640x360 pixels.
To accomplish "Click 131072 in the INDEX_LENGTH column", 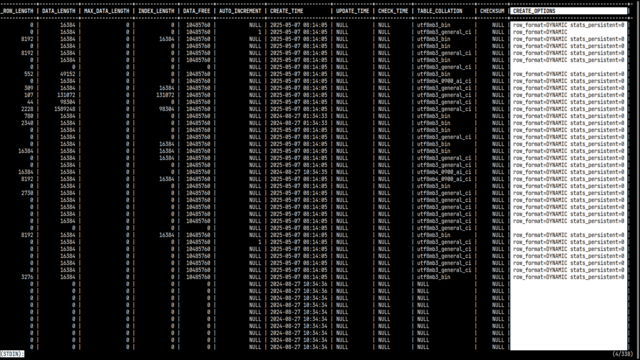I will pos(165,95).
